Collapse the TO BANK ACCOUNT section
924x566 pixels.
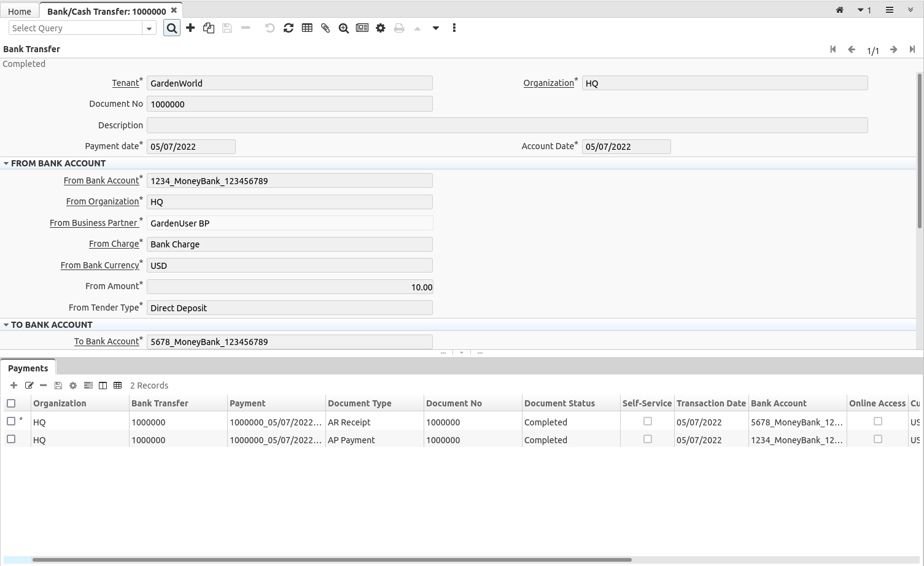pyautogui.click(x=6, y=324)
